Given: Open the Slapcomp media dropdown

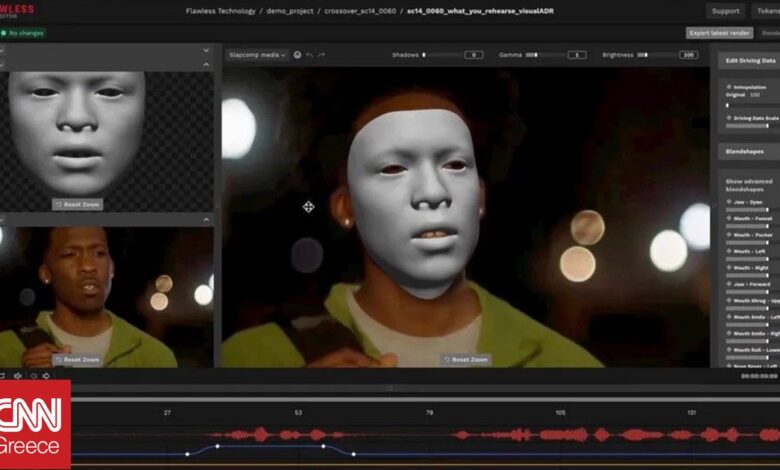Looking at the screenshot, I should click(x=257, y=55).
